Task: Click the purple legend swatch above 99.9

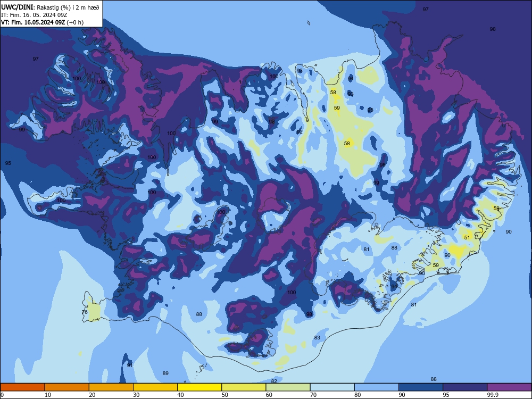Action: (509, 387)
